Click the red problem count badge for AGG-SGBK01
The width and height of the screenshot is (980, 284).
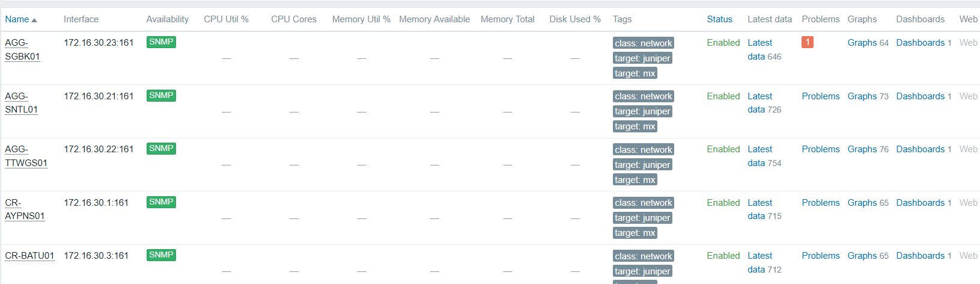tap(808, 42)
